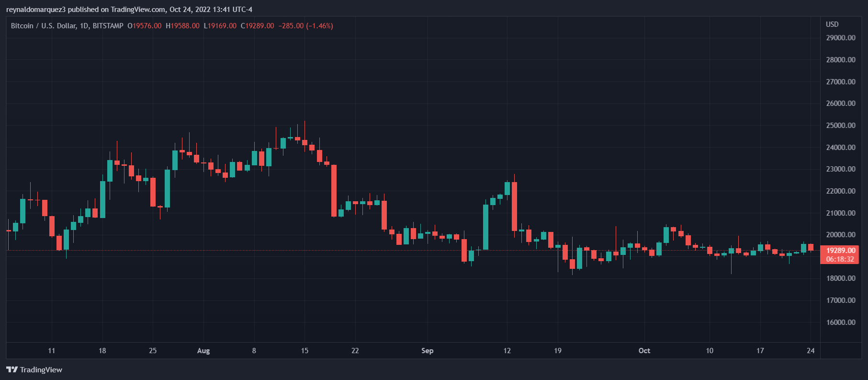868x380 pixels.
Task: Select the Oct label on the time axis
Action: (x=644, y=351)
